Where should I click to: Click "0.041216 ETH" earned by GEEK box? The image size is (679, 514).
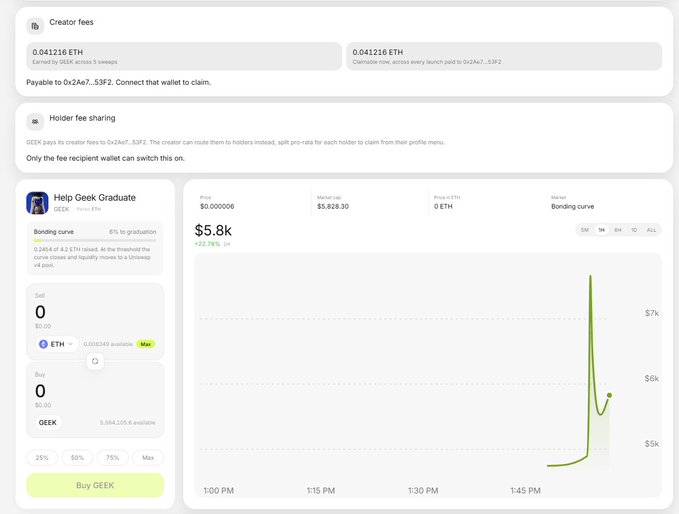pyautogui.click(x=184, y=56)
